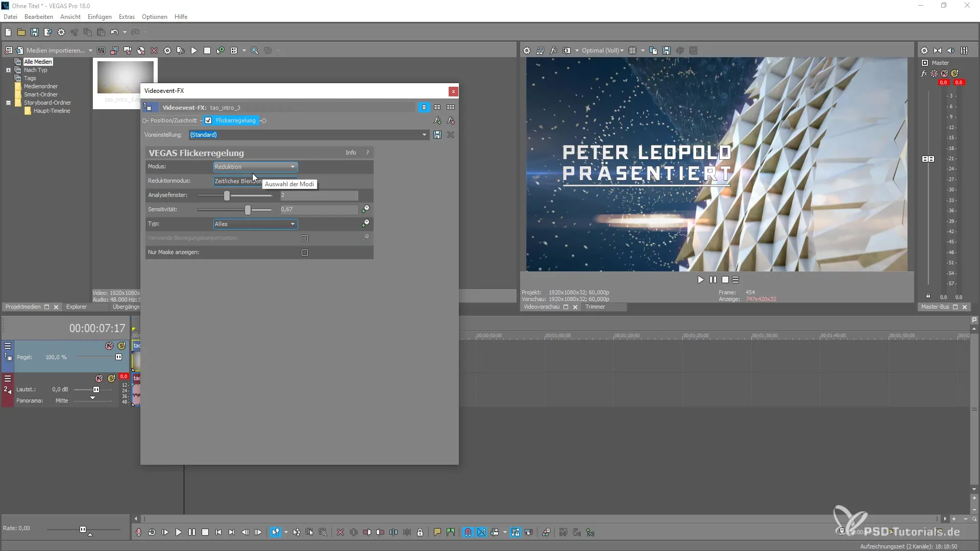Open the undo history dropdown arrow
Viewport: 980px width, 551px height.
coord(125,32)
